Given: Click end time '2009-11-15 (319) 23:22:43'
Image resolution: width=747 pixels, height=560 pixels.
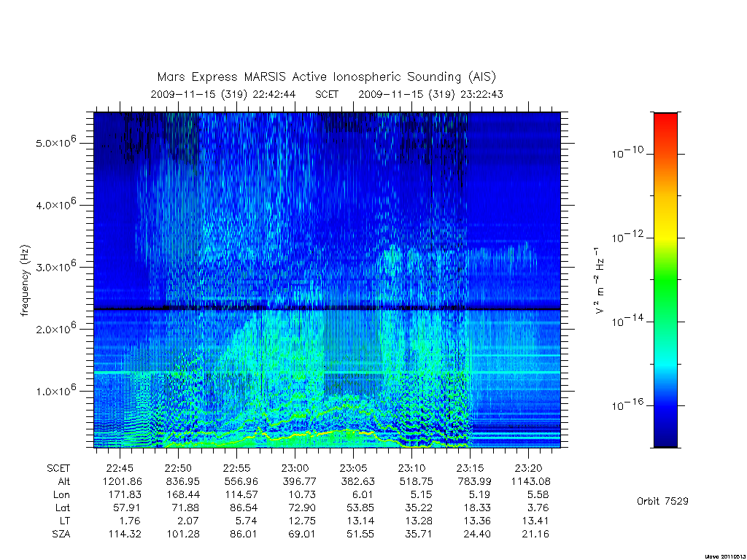Looking at the screenshot, I should pos(430,94).
